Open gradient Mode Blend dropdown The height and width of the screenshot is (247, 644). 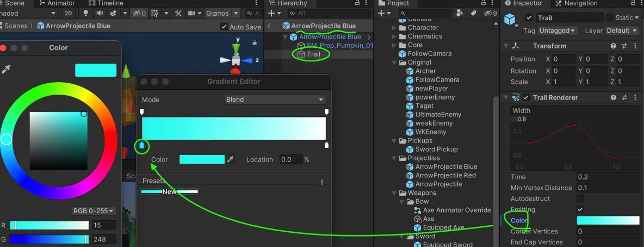click(275, 100)
